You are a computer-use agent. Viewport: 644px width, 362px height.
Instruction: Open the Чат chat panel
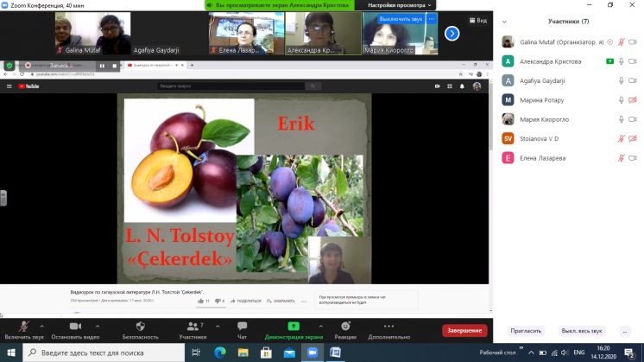point(242,330)
